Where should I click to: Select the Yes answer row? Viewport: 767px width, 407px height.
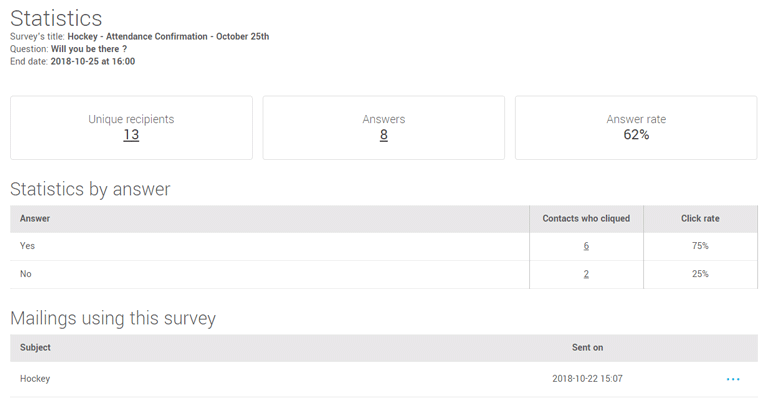(384, 246)
